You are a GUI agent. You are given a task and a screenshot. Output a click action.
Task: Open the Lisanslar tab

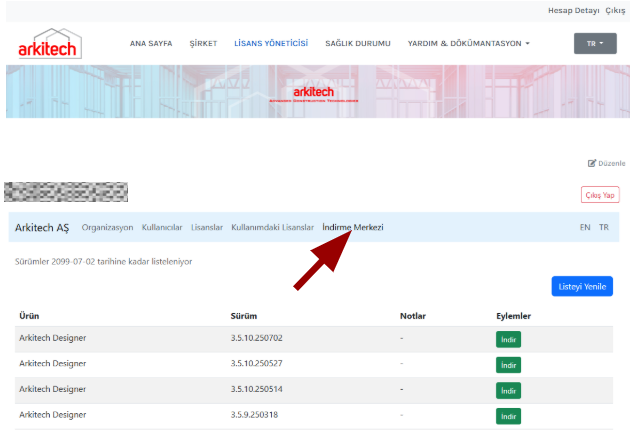[207, 227]
